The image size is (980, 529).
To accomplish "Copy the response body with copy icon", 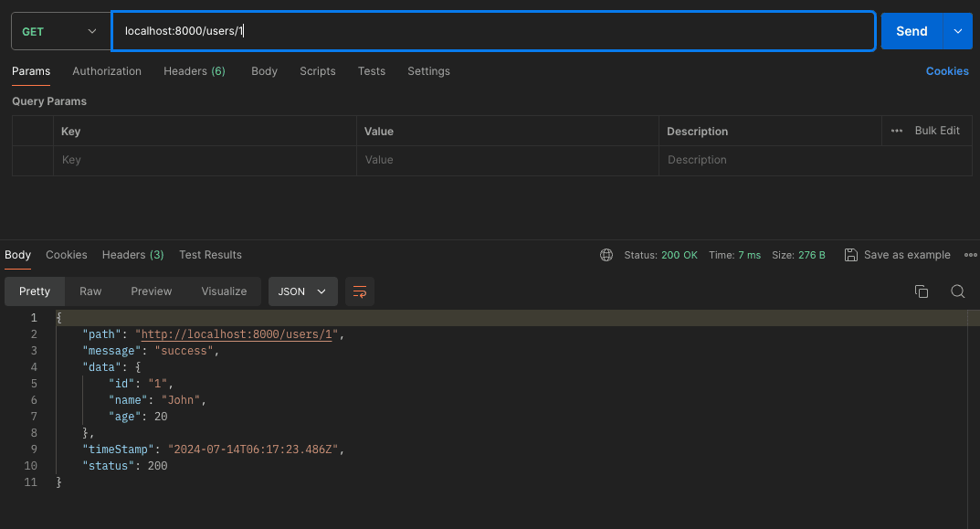I will click(x=922, y=291).
